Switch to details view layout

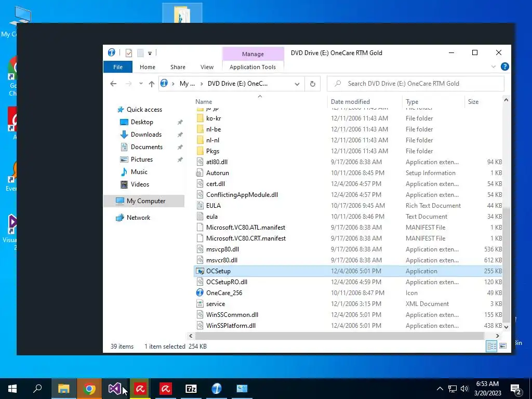(491, 346)
